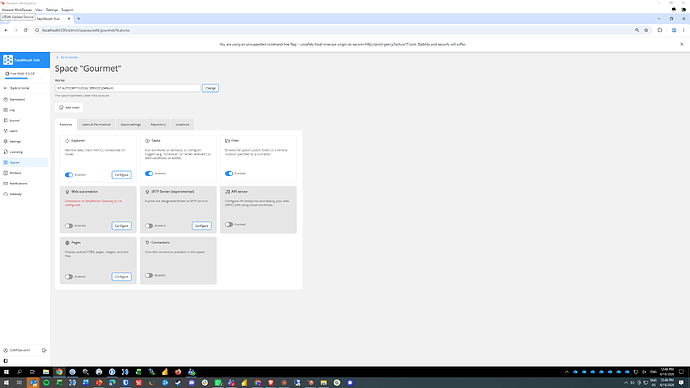
Task: Click the API server card icon
Action: click(x=228, y=192)
